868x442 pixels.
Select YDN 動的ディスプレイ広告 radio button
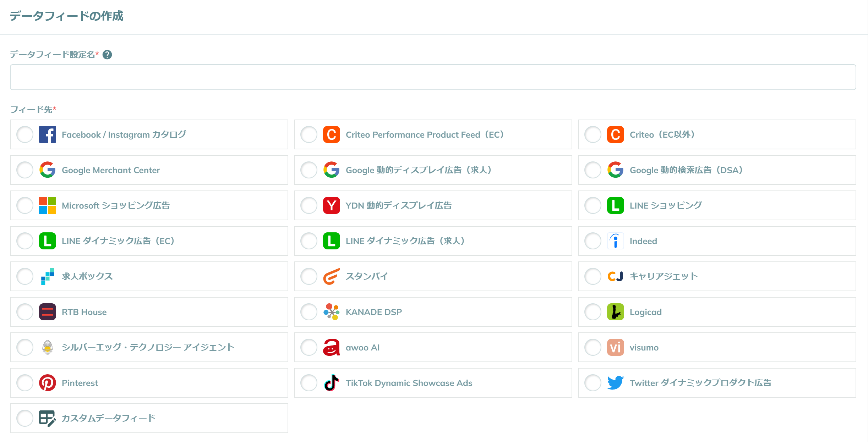pyautogui.click(x=309, y=205)
